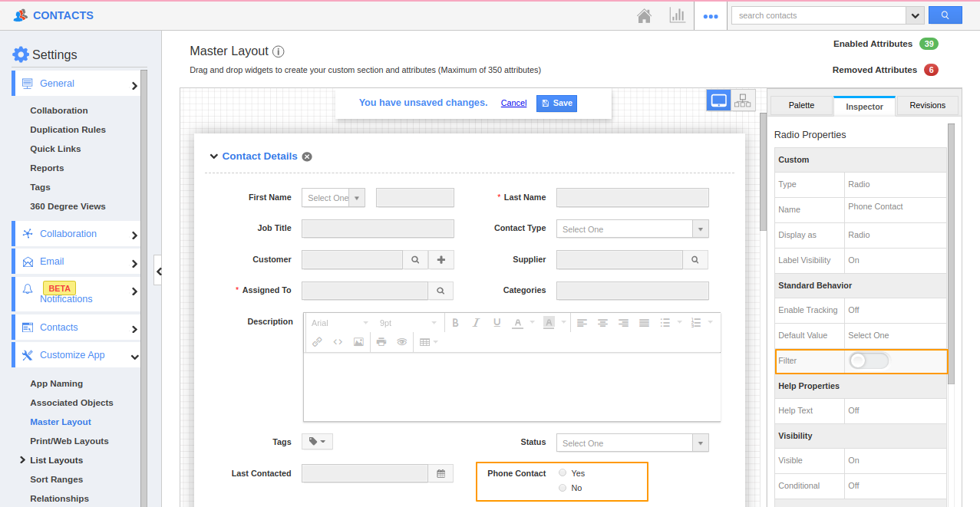Save the layout changes
Image resolution: width=980 pixels, height=507 pixels.
[x=556, y=104]
